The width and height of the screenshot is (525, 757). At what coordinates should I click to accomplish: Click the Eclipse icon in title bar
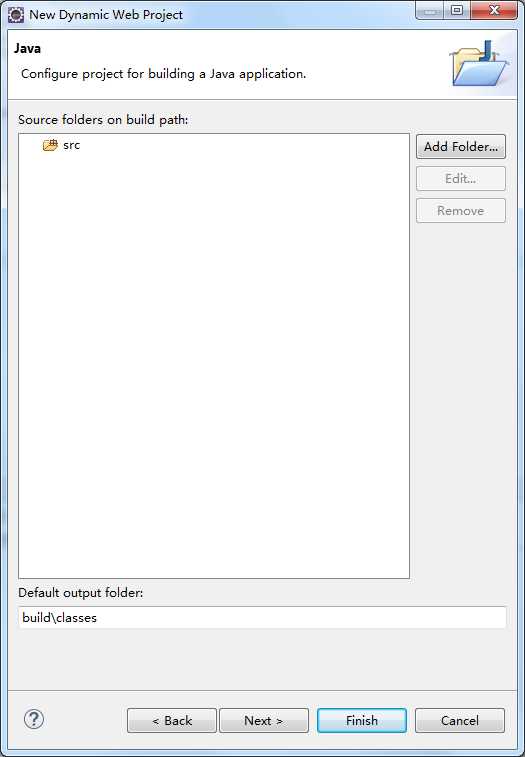[16, 15]
